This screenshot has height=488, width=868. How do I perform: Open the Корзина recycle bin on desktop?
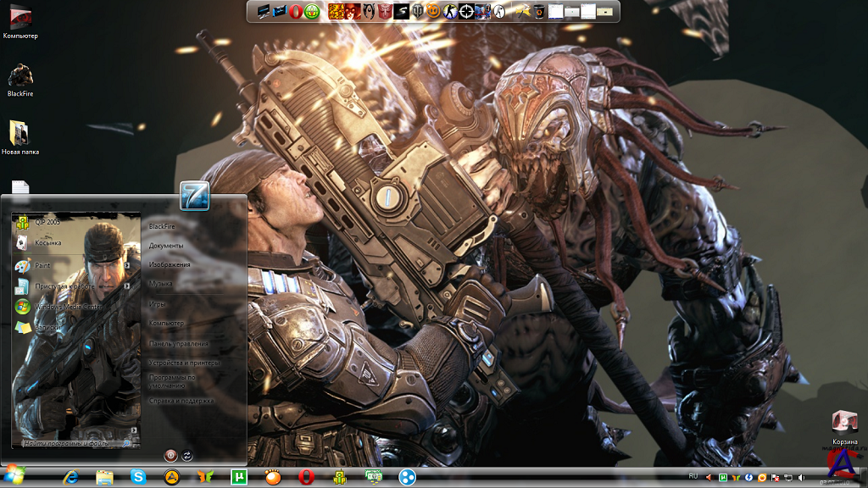click(843, 424)
